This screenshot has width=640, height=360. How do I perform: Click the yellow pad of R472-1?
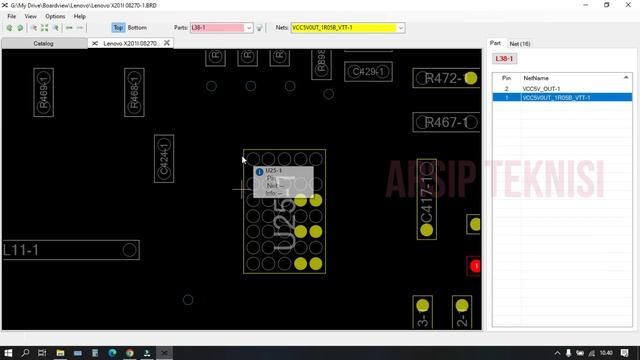tap(471, 78)
